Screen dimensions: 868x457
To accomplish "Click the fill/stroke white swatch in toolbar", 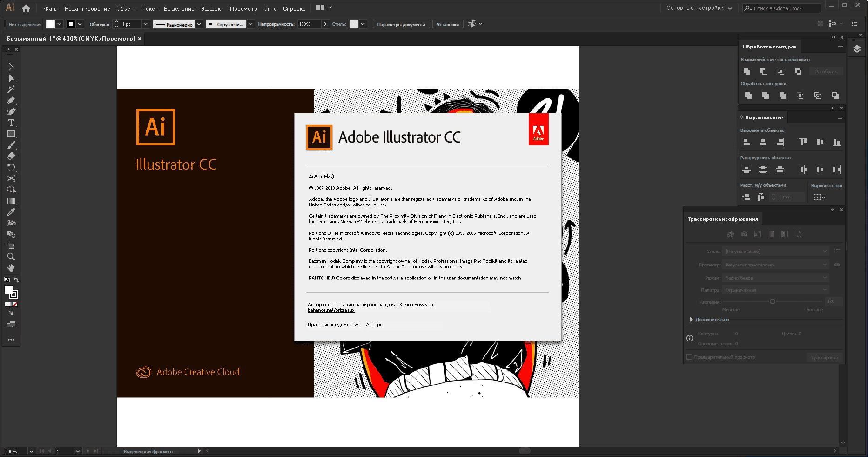I will 9,290.
